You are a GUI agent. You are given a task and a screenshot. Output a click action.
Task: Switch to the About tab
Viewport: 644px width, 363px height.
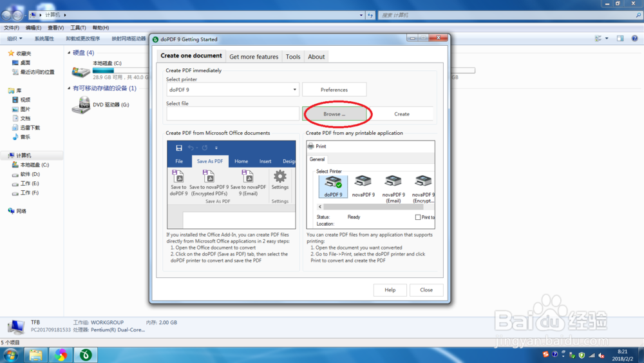coord(316,57)
